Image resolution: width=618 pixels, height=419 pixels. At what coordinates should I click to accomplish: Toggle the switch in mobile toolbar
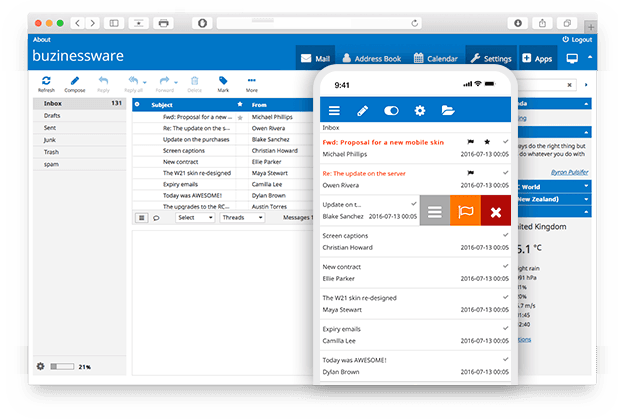tap(391, 111)
